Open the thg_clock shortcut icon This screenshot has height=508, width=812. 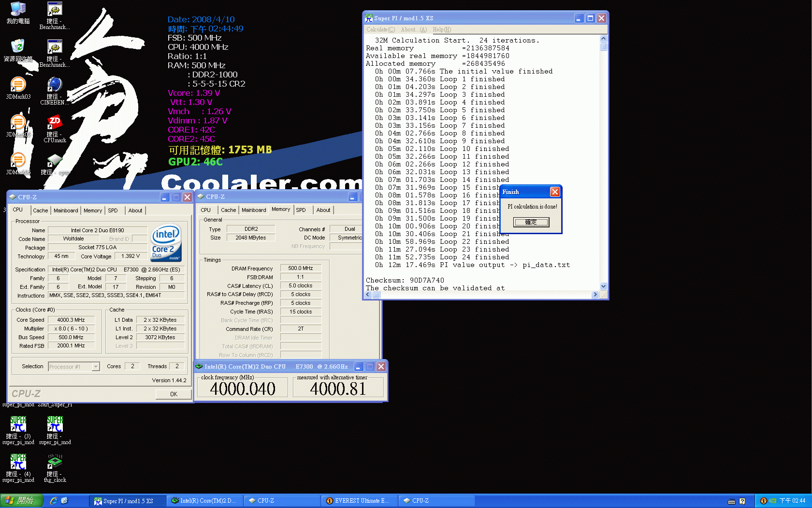(55, 468)
